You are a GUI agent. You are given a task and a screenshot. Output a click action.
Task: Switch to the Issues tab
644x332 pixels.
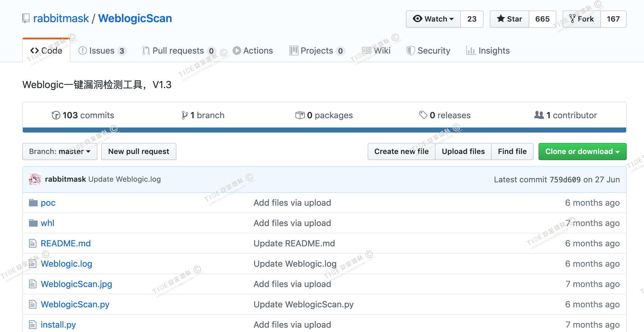coord(102,51)
